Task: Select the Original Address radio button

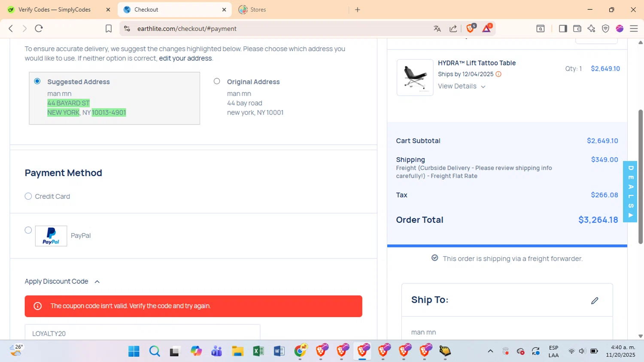Action: click(217, 81)
